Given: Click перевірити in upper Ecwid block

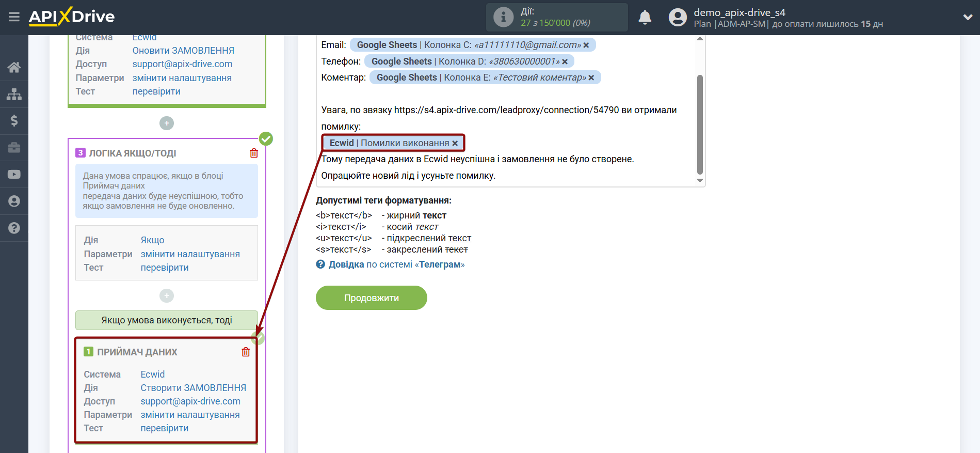Looking at the screenshot, I should [x=156, y=91].
